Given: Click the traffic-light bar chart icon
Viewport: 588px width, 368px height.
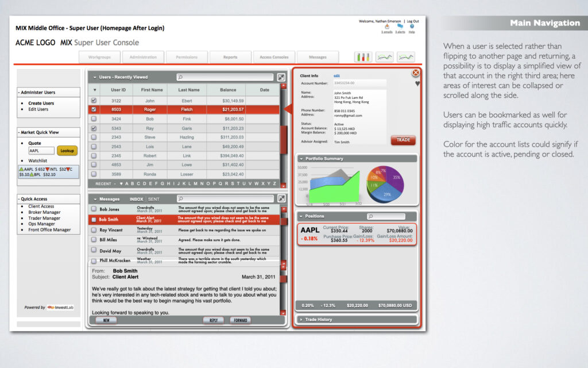Looking at the screenshot, I should 363,57.
